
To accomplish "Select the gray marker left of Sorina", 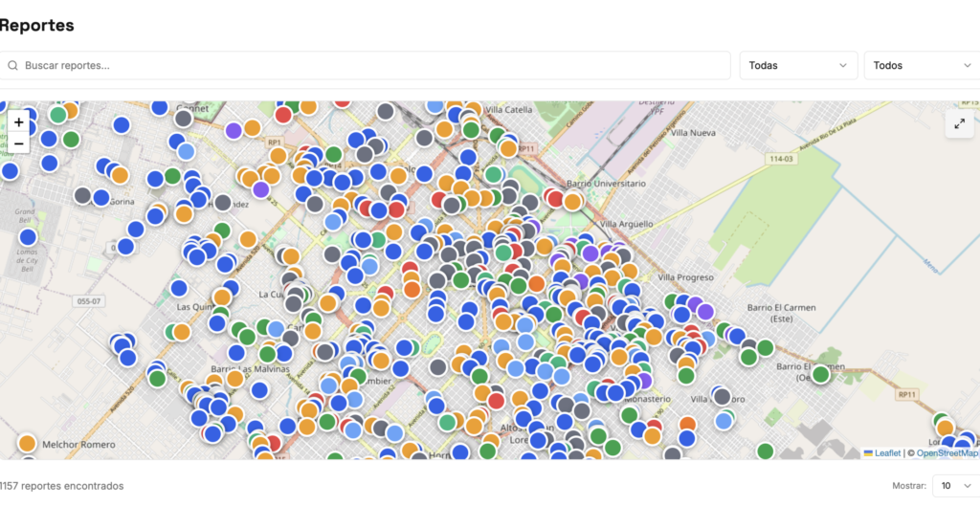I will click(x=82, y=195).
